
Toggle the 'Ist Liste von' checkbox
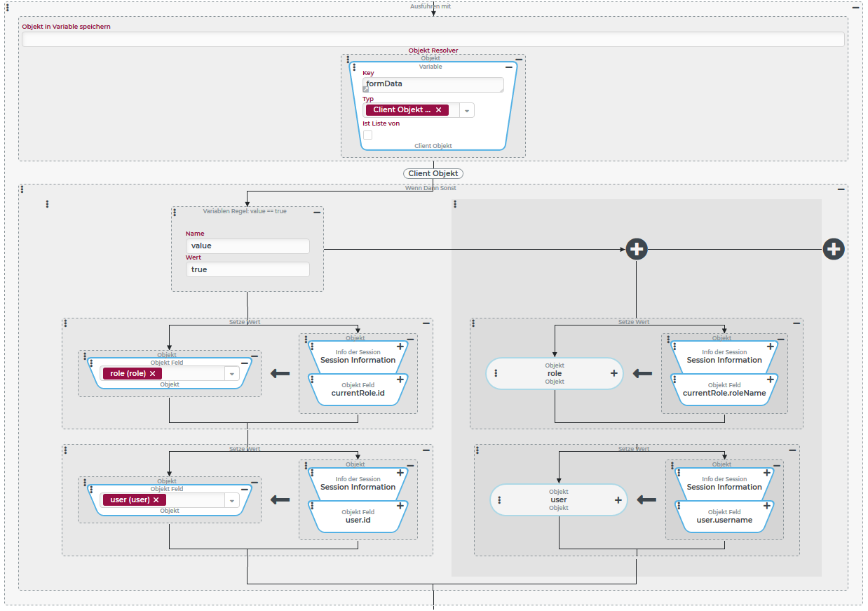coord(367,135)
